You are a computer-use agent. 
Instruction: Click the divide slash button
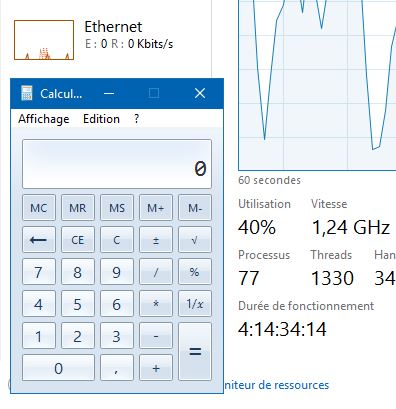click(156, 272)
